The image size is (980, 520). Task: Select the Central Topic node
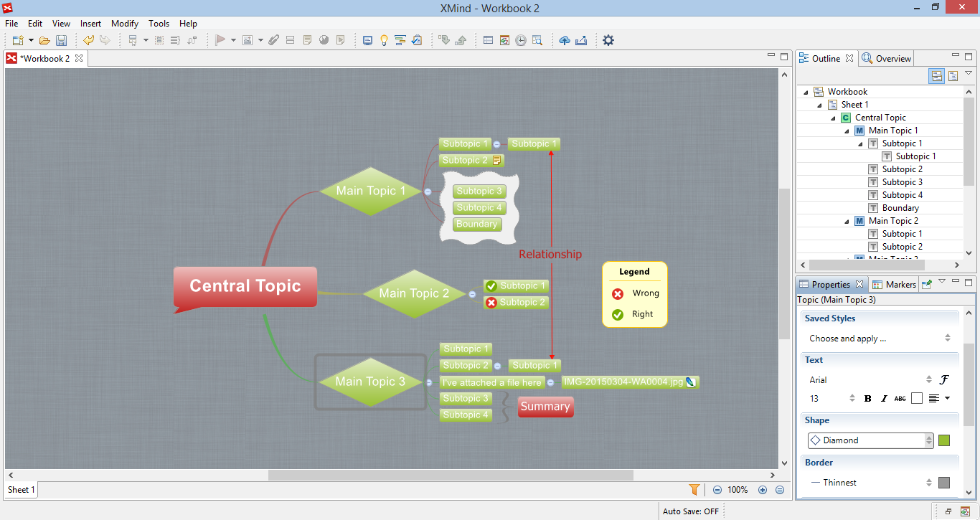click(245, 286)
